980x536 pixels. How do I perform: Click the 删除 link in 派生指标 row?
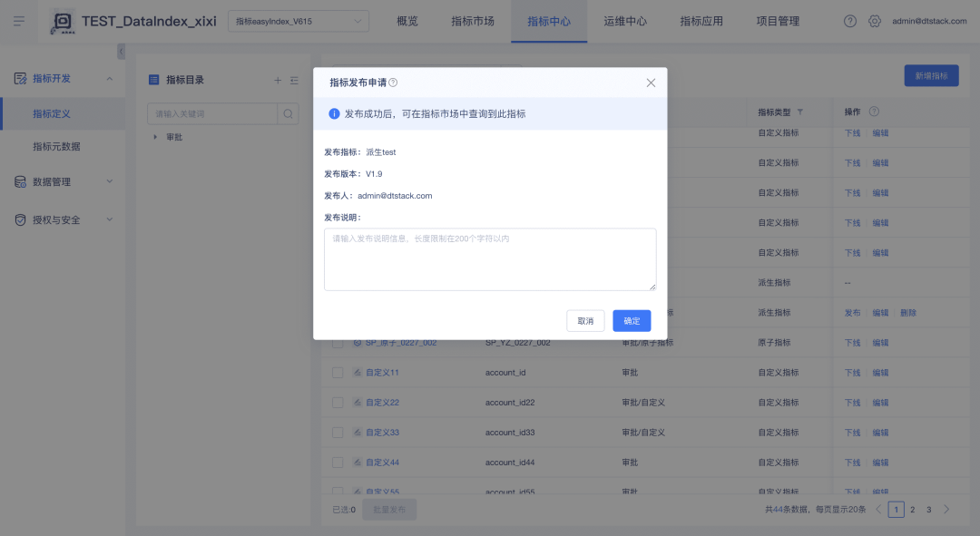pos(908,312)
